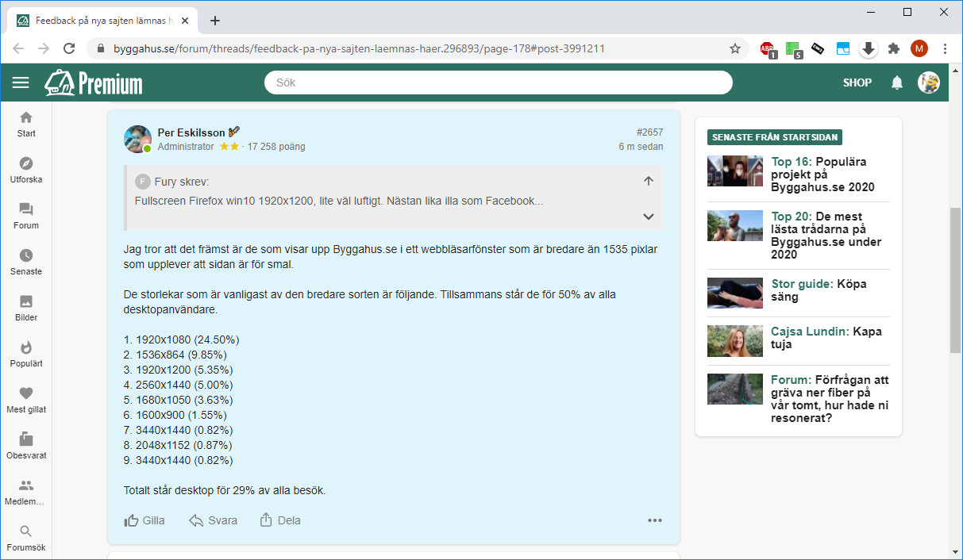Open the Stor guide Köpa säng article
963x560 pixels.
point(819,290)
